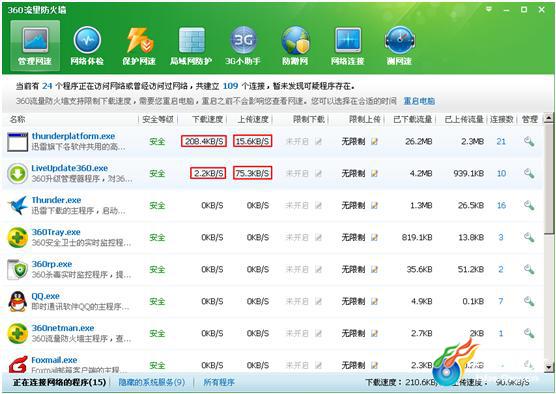
Task: Select the LiveUpdate360.exe program name
Action: click(x=70, y=168)
